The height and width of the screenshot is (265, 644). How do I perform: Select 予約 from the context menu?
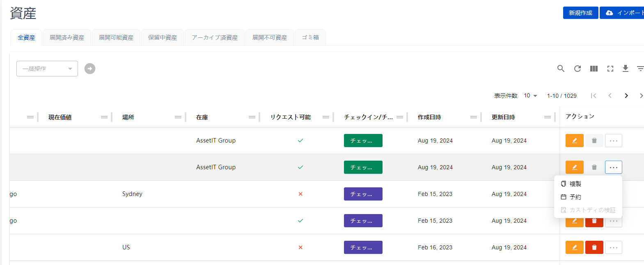(x=575, y=197)
